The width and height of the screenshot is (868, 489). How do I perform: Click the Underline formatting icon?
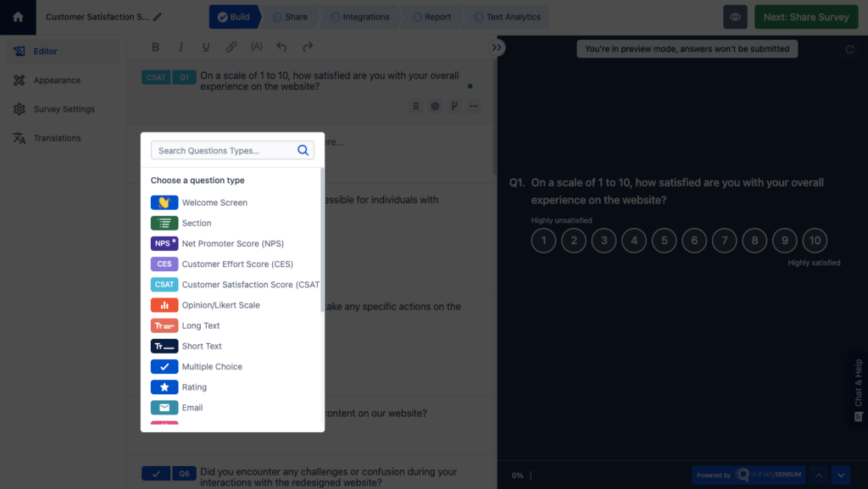coord(205,47)
